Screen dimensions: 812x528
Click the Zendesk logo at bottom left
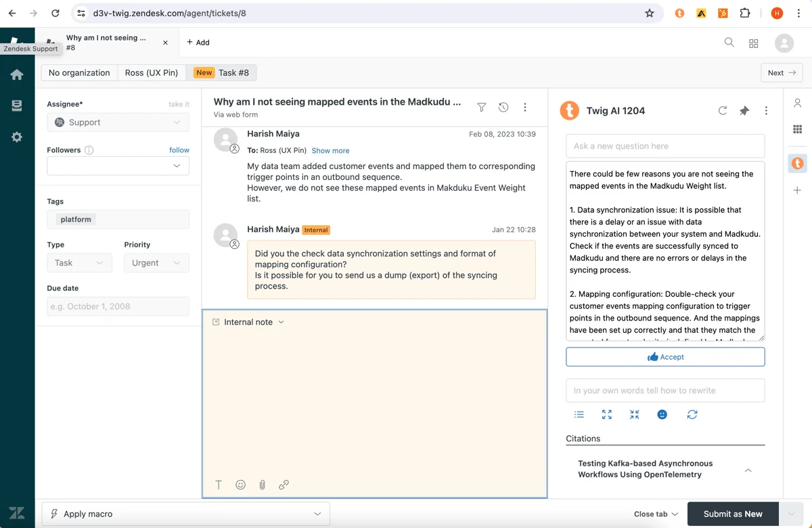coord(17,512)
